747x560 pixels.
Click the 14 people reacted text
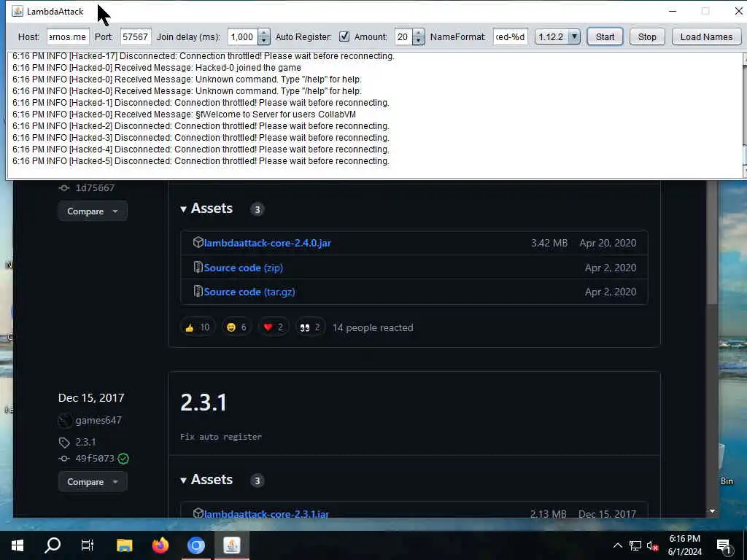click(373, 327)
